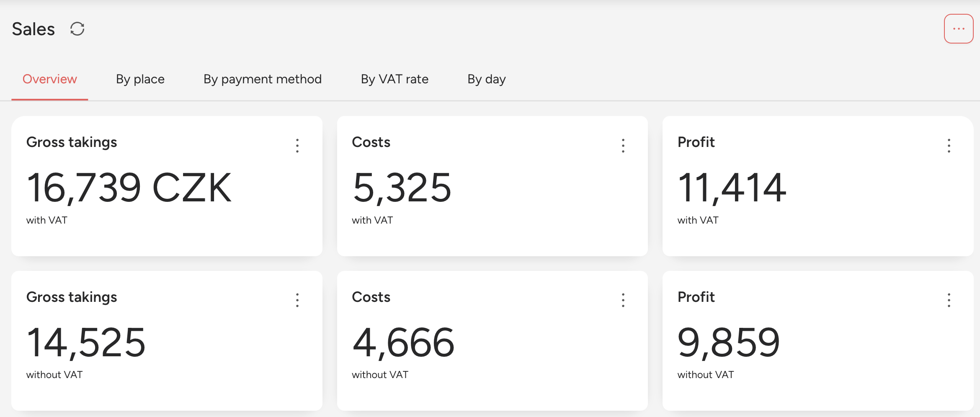Open kebab menu on Profit without VAT card
The width and height of the screenshot is (980, 417).
coord(949,300)
